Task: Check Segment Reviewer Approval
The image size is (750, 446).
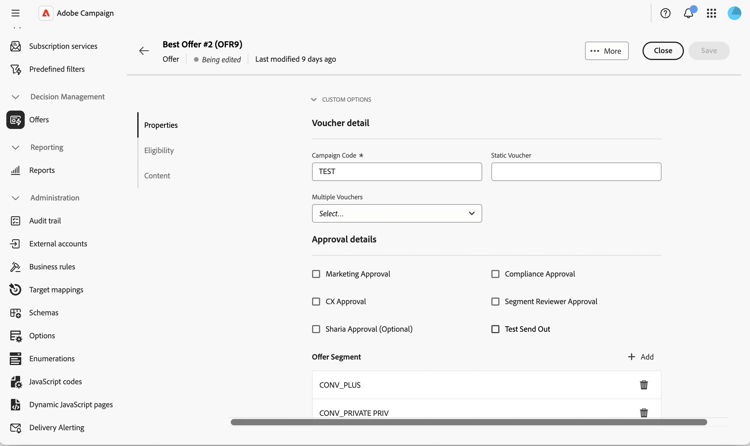Action: [495, 301]
